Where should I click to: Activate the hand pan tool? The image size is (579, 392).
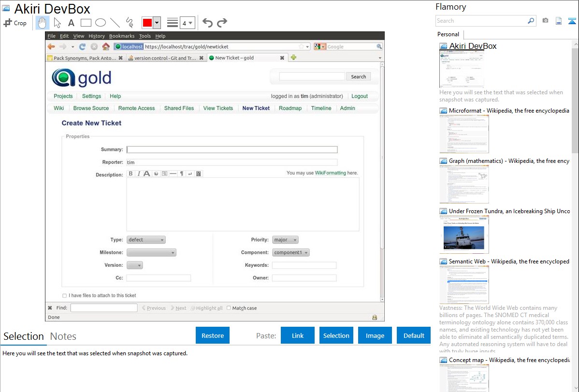tap(42, 23)
